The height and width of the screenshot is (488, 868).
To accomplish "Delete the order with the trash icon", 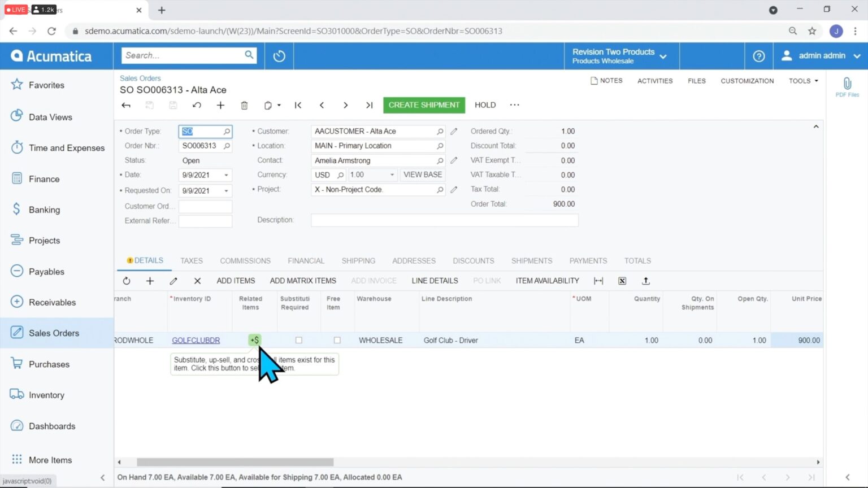I will tap(244, 105).
